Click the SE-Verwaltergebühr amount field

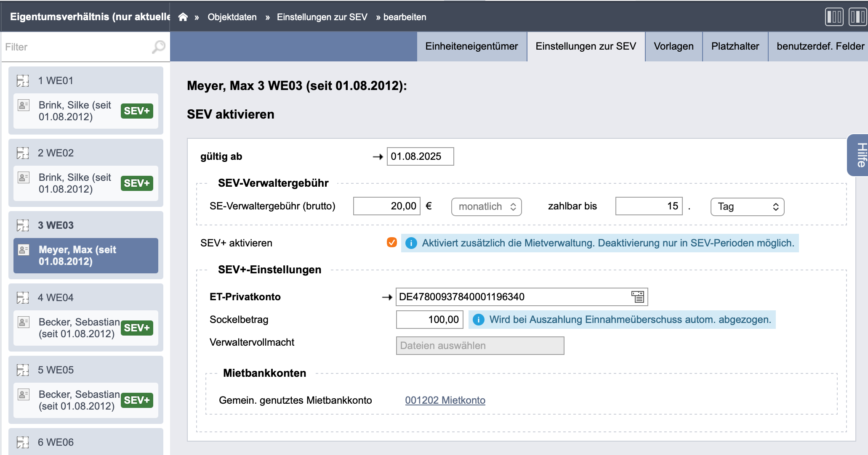pyautogui.click(x=386, y=206)
